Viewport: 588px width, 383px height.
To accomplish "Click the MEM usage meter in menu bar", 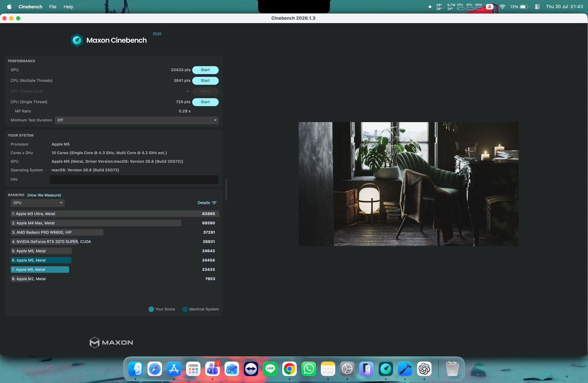I will pos(479,7).
